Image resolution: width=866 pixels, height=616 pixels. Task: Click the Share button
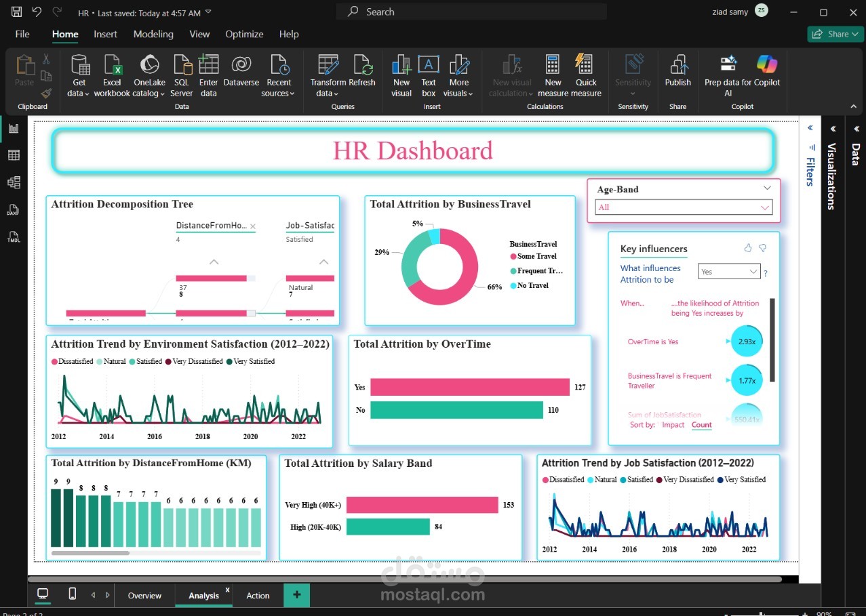click(834, 34)
